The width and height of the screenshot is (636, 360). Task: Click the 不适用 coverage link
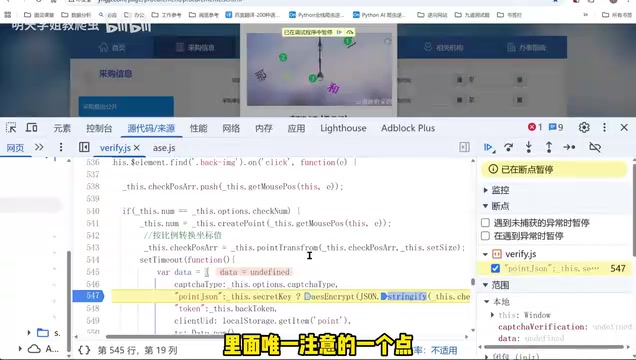pyautogui.click(x=444, y=350)
